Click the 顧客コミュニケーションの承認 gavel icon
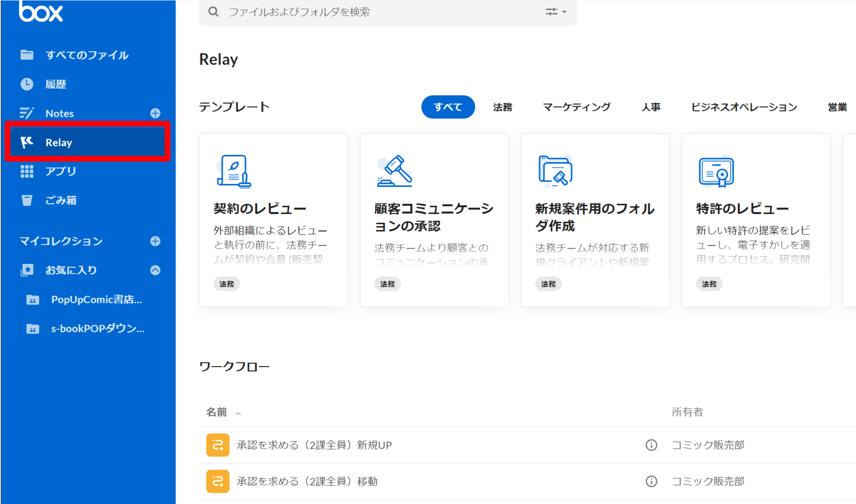Image resolution: width=856 pixels, height=504 pixels. [x=395, y=171]
